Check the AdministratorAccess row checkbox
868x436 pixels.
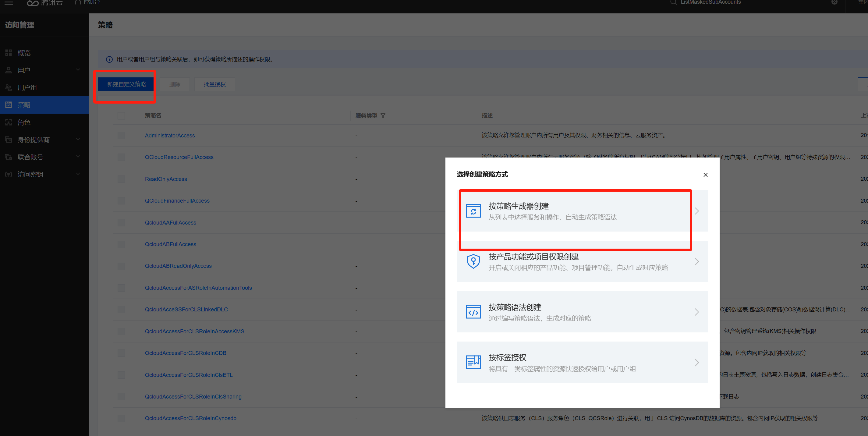[121, 136]
